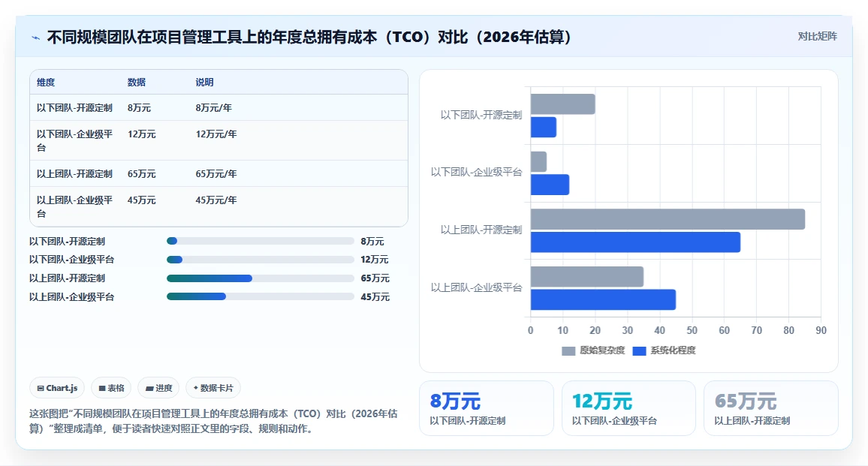
Task: Click the small blue icon beside the title
Action: 36,38
